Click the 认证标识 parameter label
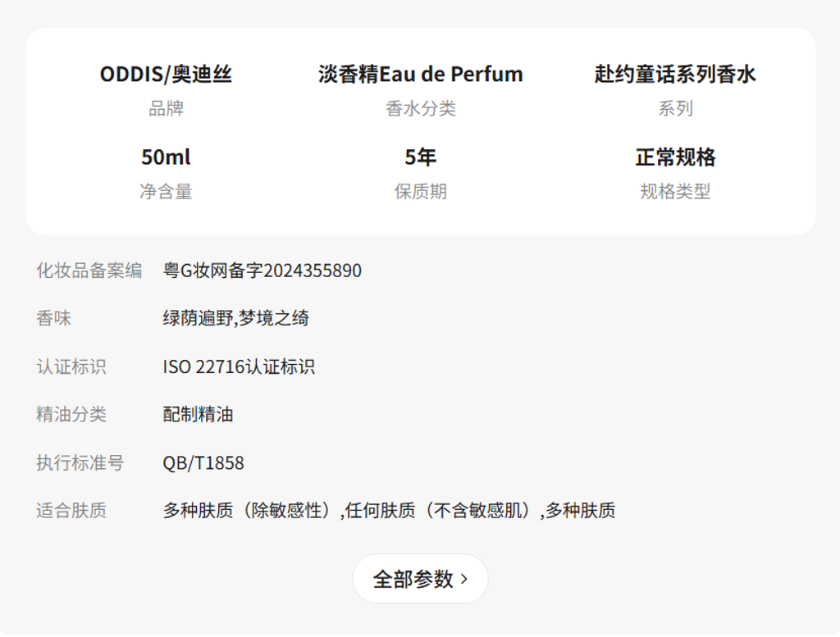The image size is (840, 637). coord(71,366)
